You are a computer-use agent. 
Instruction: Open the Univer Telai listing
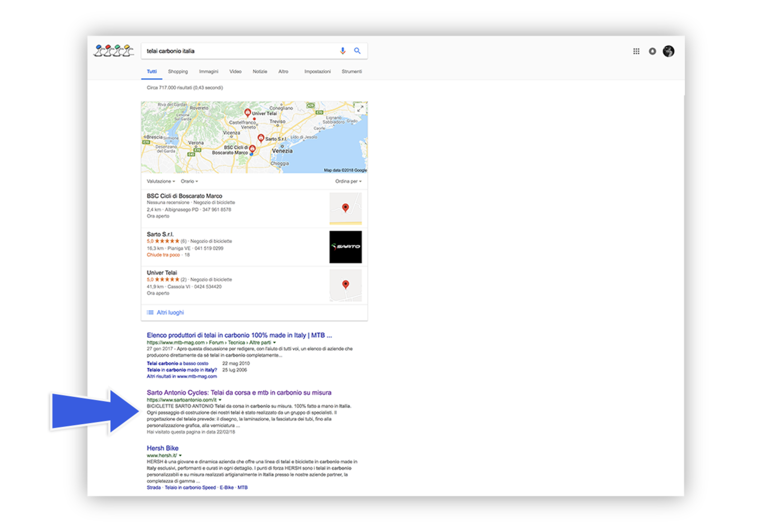[x=161, y=273]
